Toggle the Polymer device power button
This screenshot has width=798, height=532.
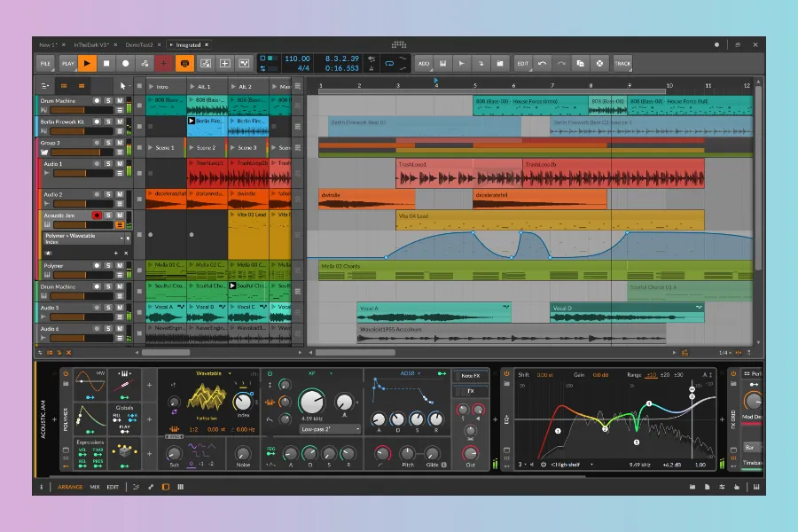(x=65, y=374)
